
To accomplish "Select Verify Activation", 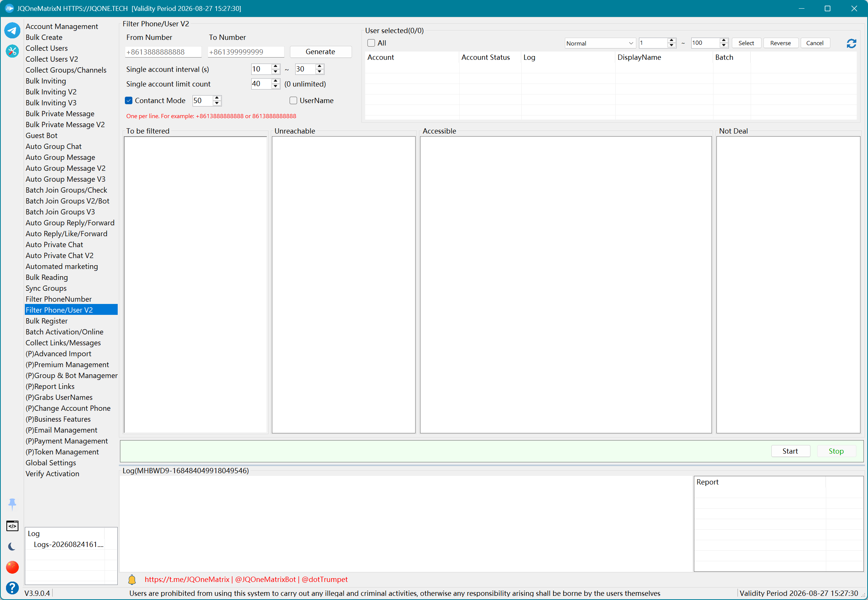I will point(52,474).
